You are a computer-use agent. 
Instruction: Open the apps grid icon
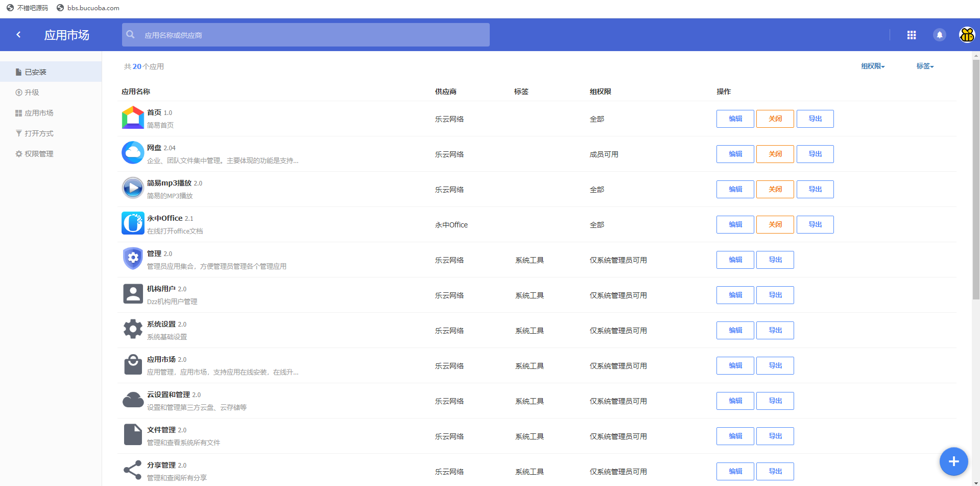tap(911, 35)
